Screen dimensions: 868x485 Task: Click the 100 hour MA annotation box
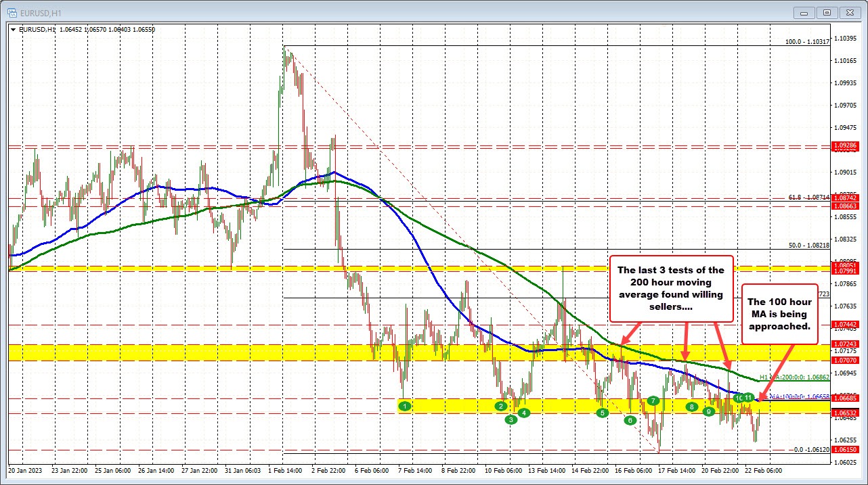click(x=779, y=313)
